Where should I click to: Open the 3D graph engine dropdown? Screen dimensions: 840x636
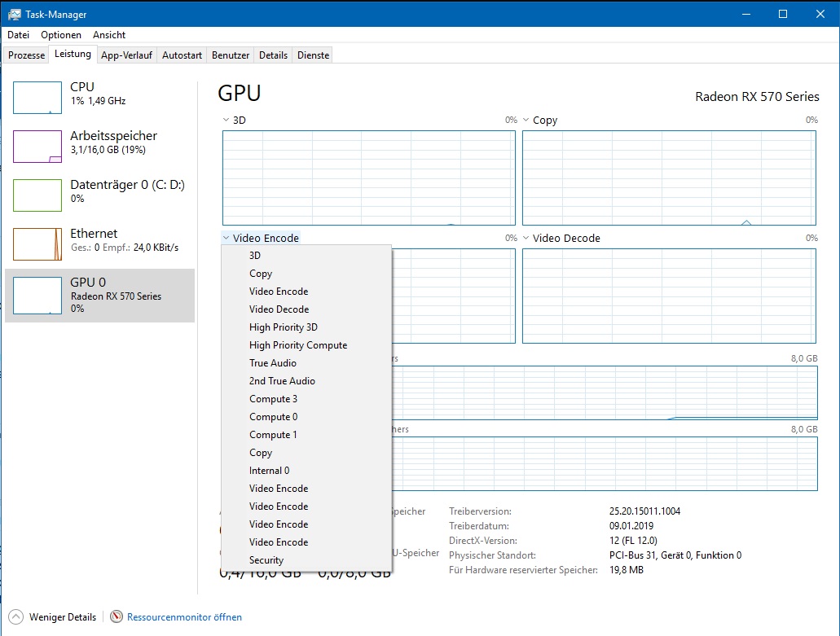(x=234, y=120)
